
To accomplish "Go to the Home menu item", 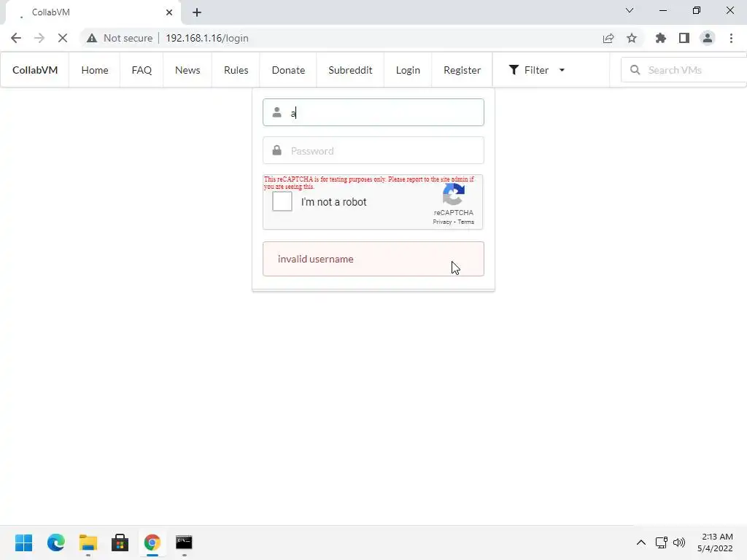I will pyautogui.click(x=95, y=70).
